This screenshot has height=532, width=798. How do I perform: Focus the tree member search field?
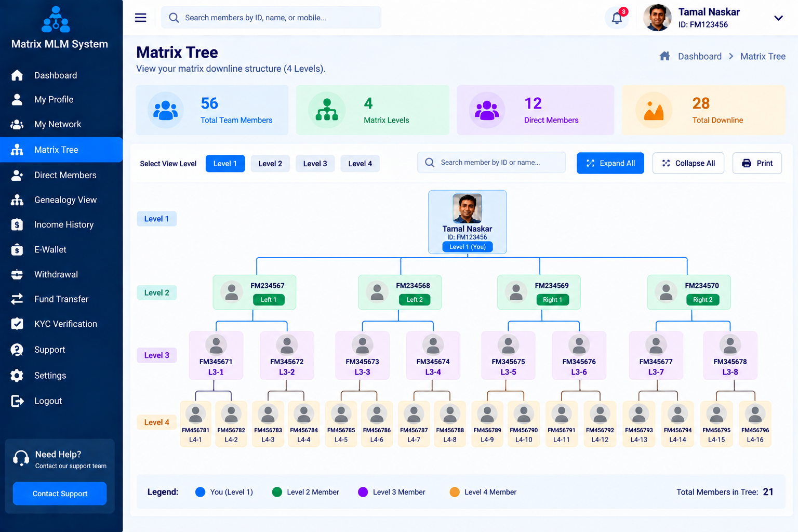(x=491, y=163)
